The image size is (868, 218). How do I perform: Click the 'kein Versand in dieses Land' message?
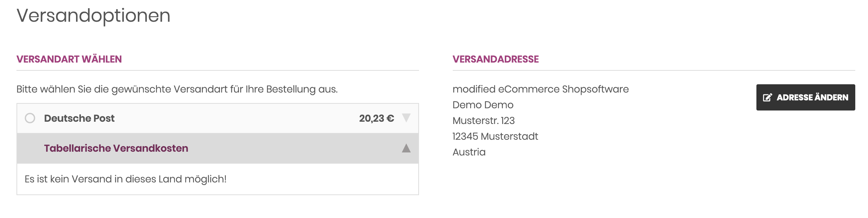pos(125,179)
